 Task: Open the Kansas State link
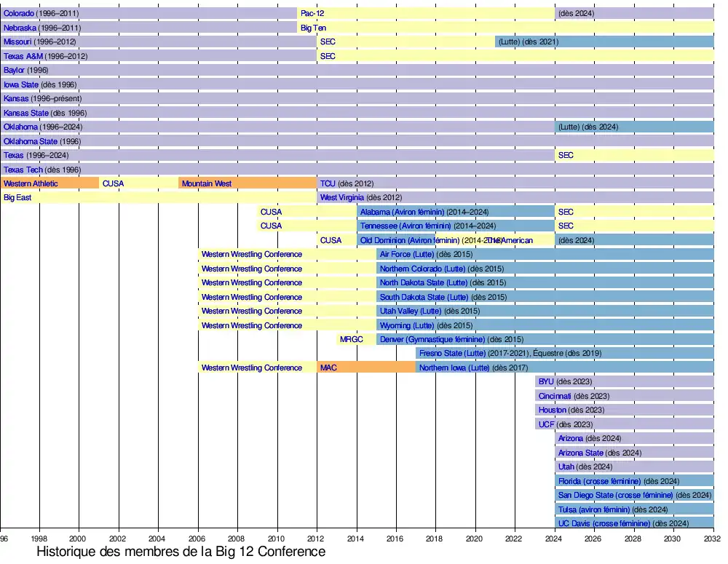pyautogui.click(x=26, y=113)
